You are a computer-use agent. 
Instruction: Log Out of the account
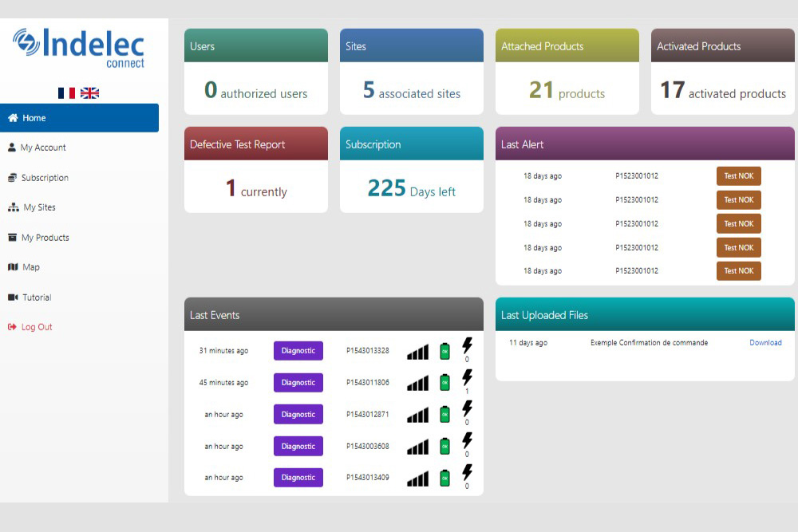tap(37, 327)
